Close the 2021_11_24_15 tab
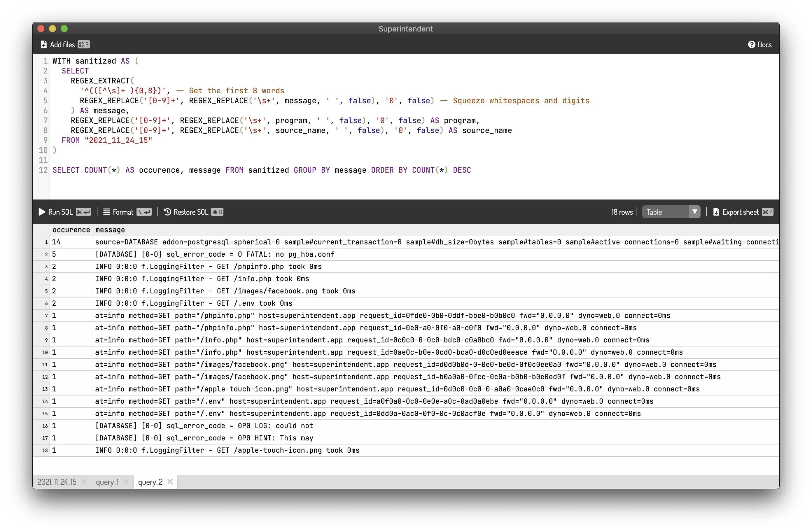812x532 pixels. tap(84, 482)
